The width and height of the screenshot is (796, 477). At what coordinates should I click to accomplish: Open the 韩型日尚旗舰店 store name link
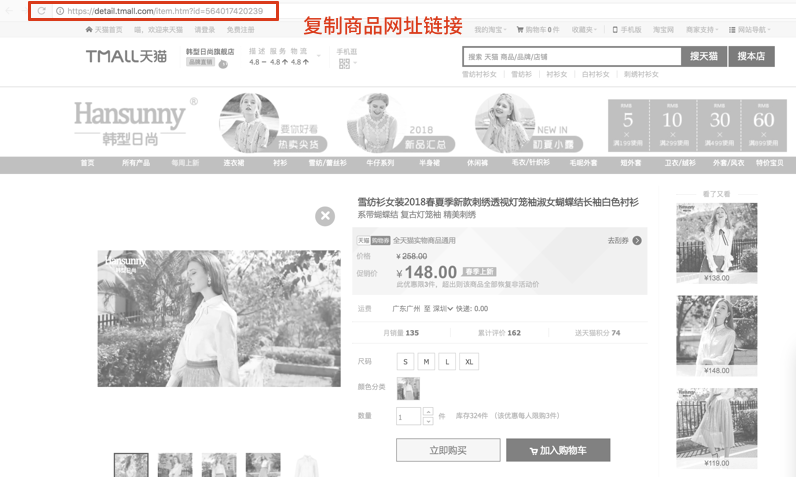210,51
